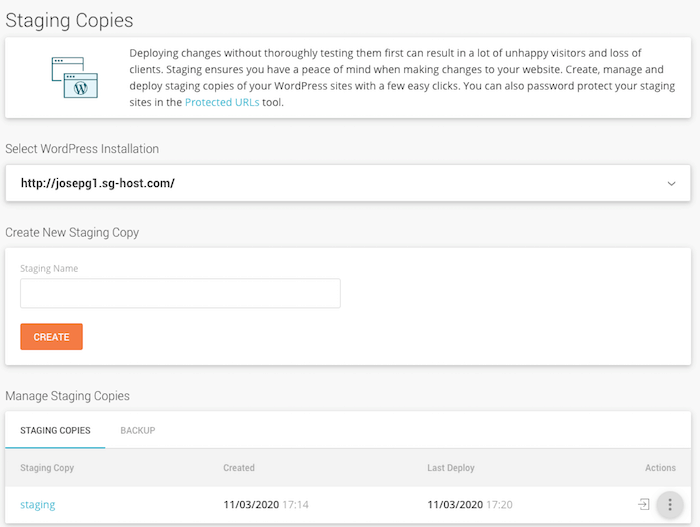Open the three-dot actions menu for staging
The width and height of the screenshot is (700, 527).
pyautogui.click(x=670, y=504)
